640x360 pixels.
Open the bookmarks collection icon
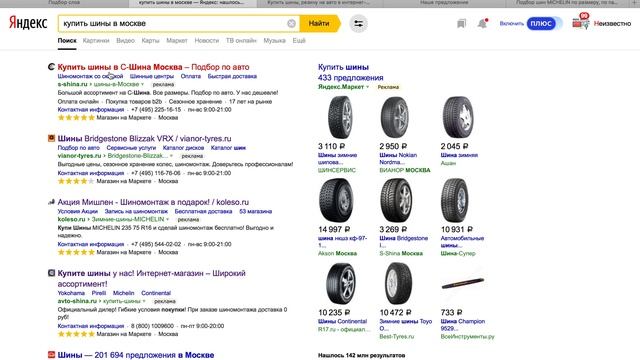tap(461, 24)
